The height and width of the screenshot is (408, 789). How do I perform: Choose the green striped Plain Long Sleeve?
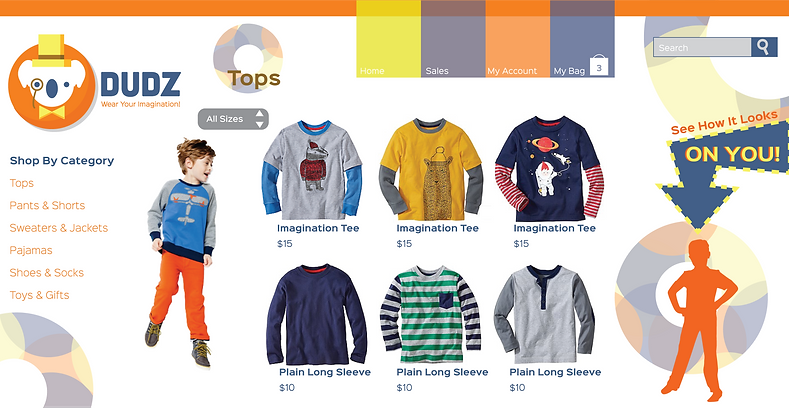pyautogui.click(x=430, y=314)
